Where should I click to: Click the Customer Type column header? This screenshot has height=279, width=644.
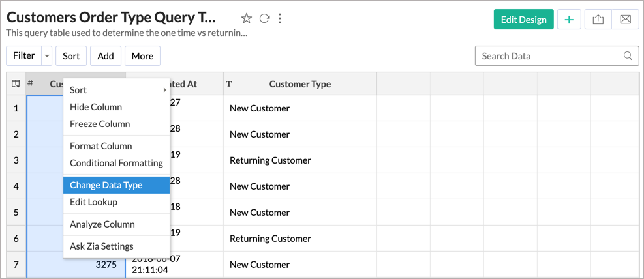click(x=299, y=84)
